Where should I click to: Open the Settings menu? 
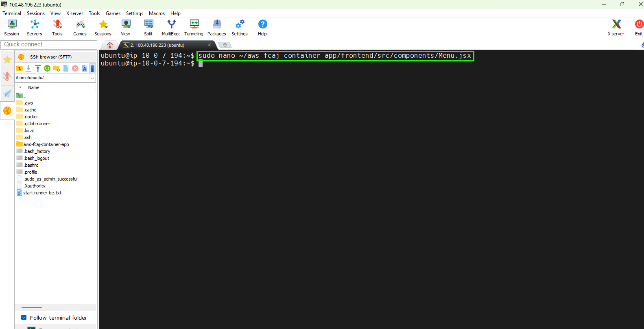coord(135,13)
